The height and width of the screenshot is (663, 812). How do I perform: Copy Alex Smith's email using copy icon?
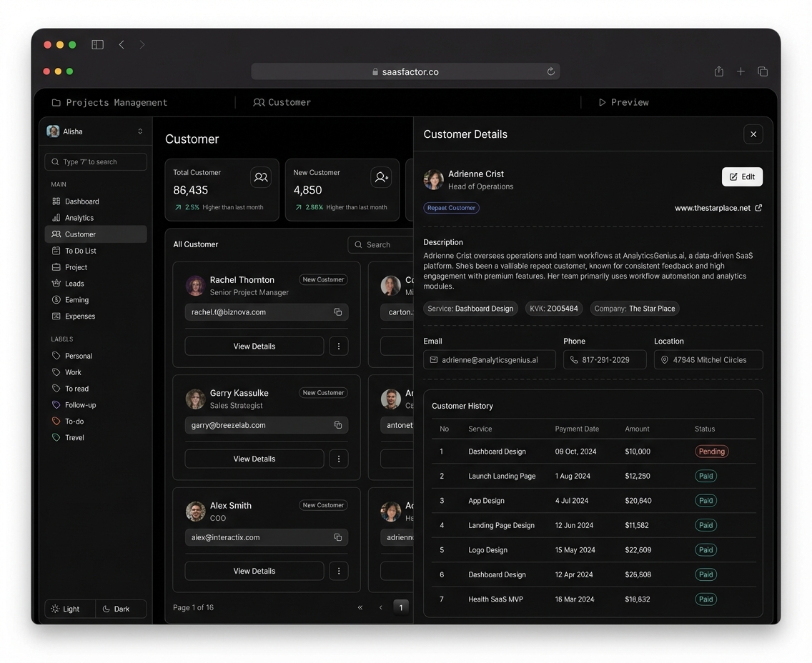338,537
